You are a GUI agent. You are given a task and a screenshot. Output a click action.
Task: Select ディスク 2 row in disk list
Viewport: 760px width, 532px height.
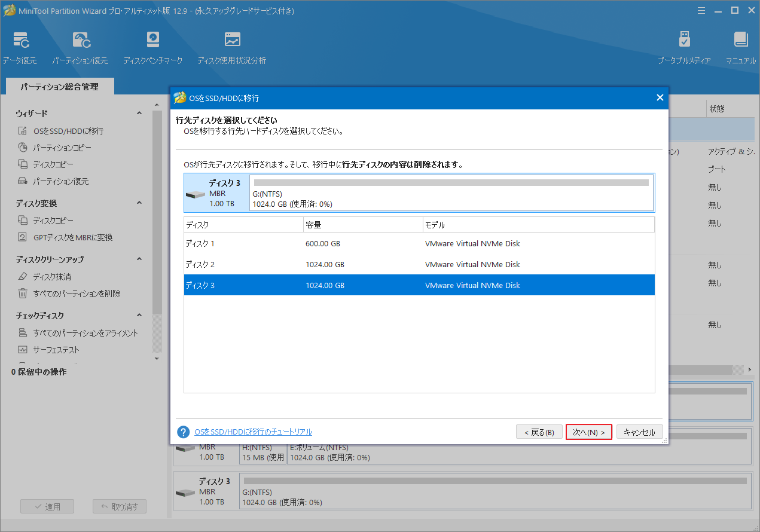click(x=419, y=264)
